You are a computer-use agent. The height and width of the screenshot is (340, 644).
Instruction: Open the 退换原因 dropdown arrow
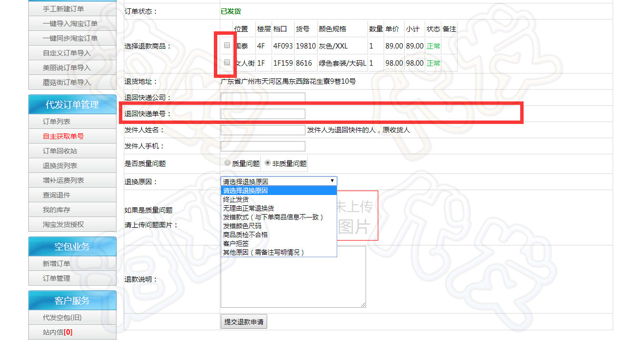[332, 181]
